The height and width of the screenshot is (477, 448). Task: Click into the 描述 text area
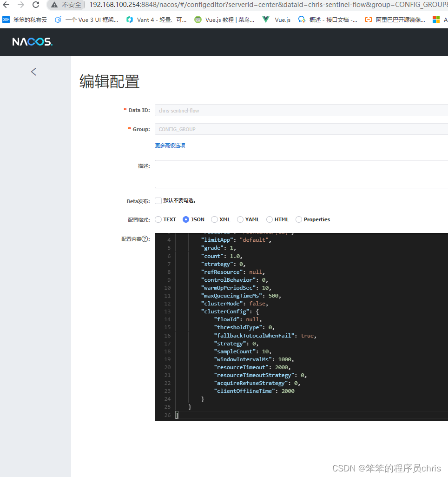301,174
